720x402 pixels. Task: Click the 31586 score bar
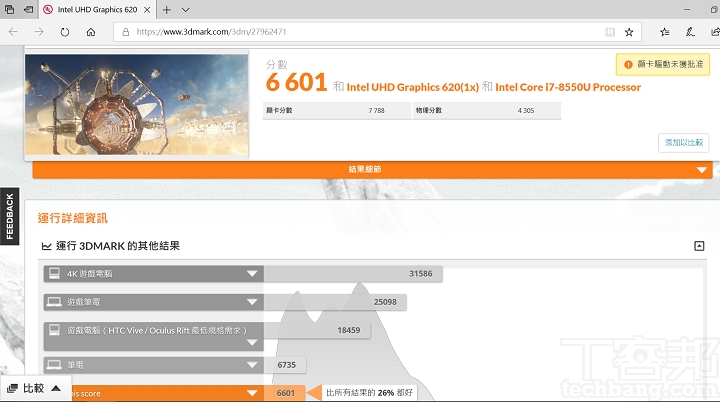point(353,274)
